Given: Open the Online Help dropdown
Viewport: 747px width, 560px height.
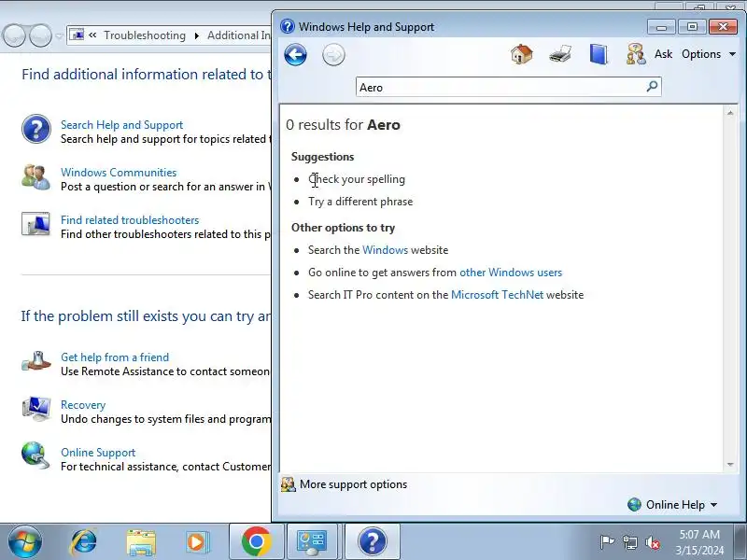Looking at the screenshot, I should [682, 505].
